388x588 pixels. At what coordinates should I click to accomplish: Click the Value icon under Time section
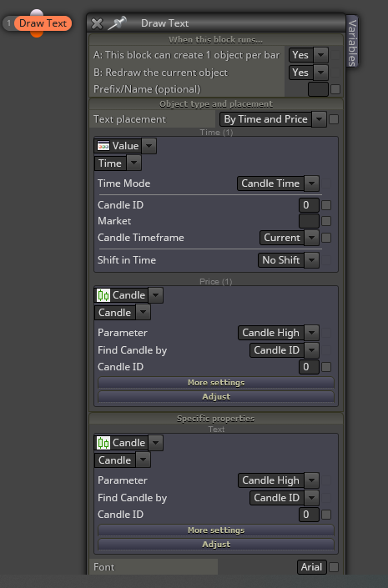tap(103, 145)
